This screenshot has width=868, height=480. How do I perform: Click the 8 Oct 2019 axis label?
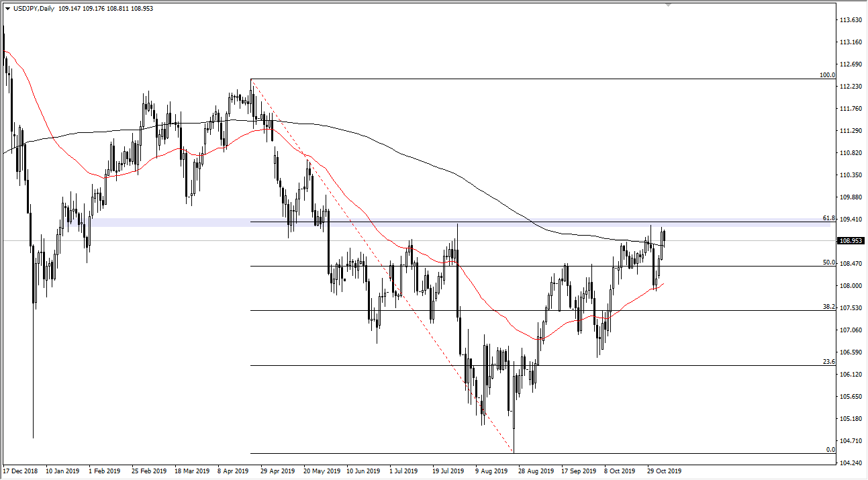click(618, 471)
